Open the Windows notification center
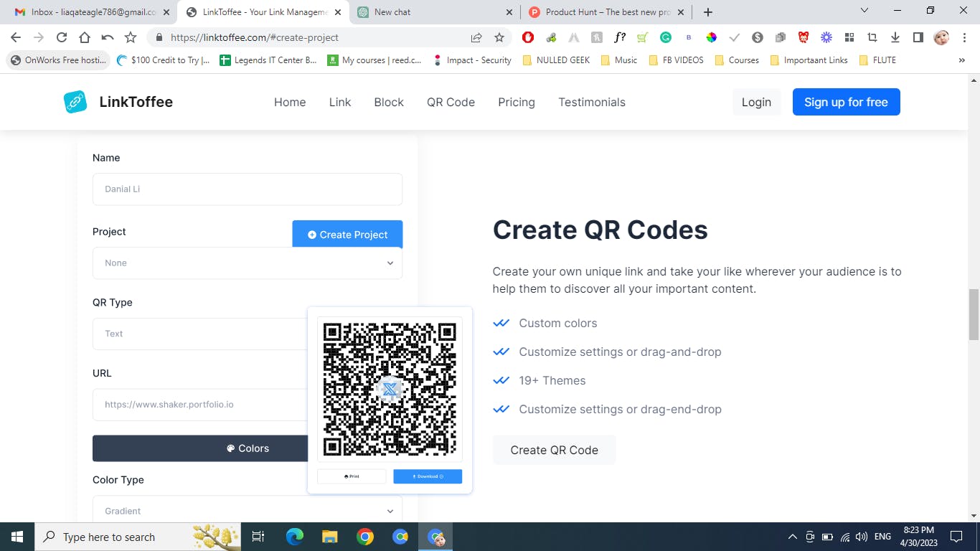This screenshot has width=980, height=551. 956,537
